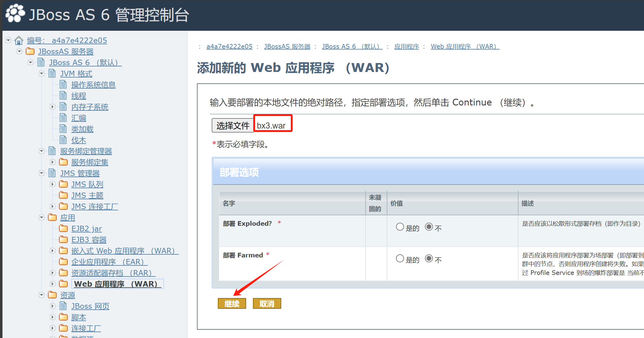Click document icon beside 线程
Viewport: 644px width, 338px height.
(x=63, y=95)
